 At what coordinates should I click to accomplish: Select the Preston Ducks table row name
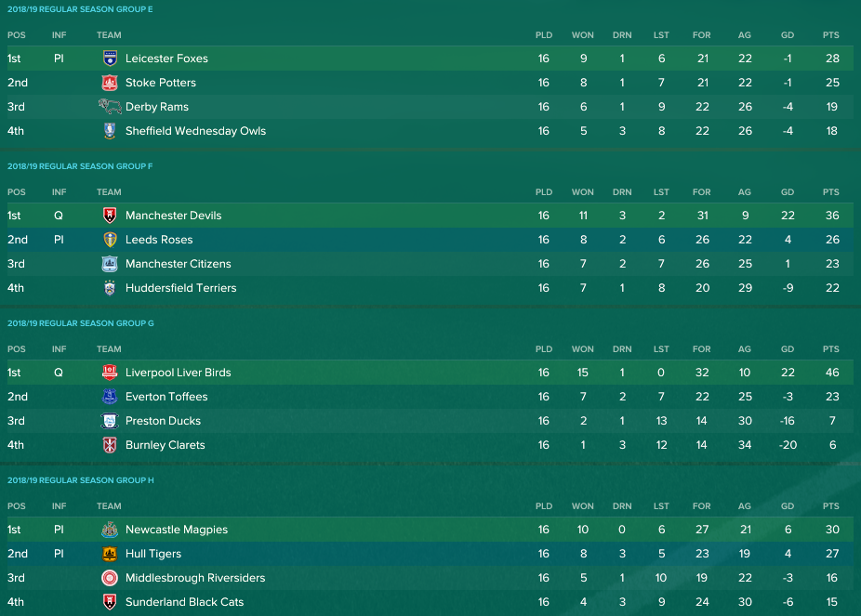[163, 421]
